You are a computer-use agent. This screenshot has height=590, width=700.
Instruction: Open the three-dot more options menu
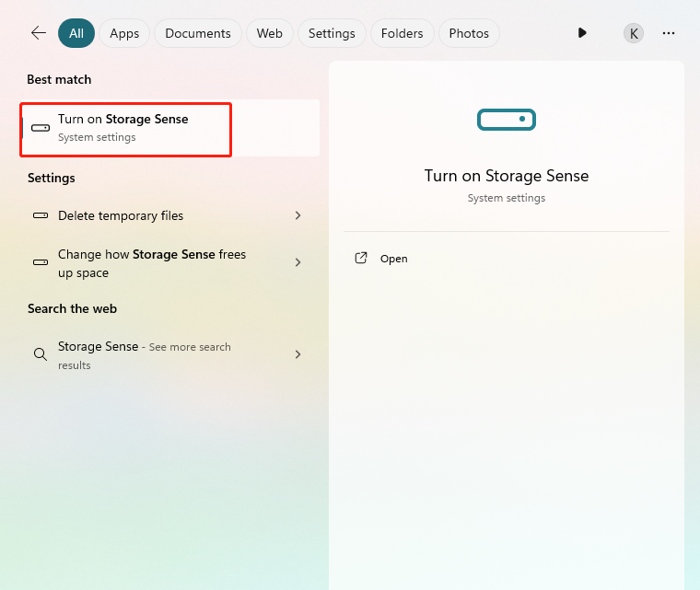[669, 33]
